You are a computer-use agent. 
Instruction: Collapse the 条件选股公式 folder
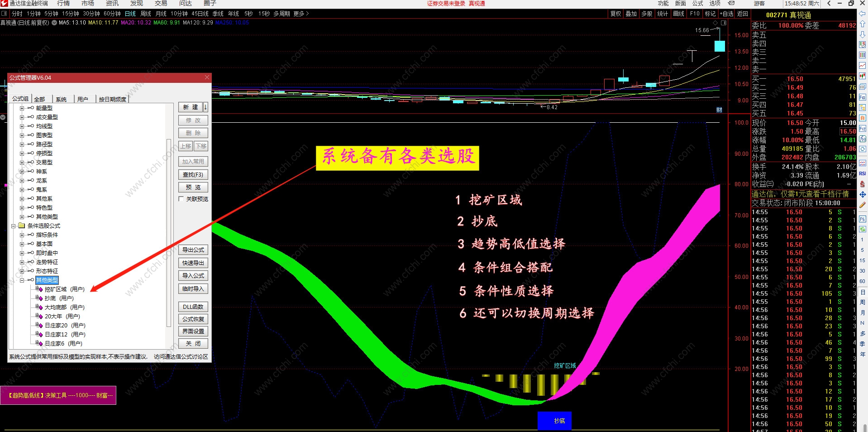click(x=13, y=226)
